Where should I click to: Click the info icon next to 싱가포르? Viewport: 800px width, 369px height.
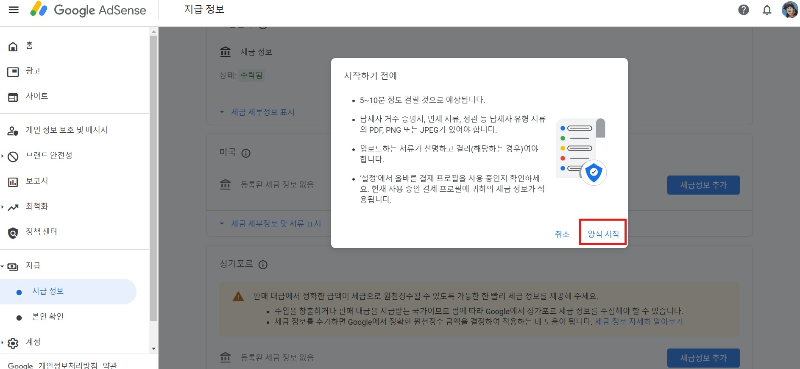263,265
